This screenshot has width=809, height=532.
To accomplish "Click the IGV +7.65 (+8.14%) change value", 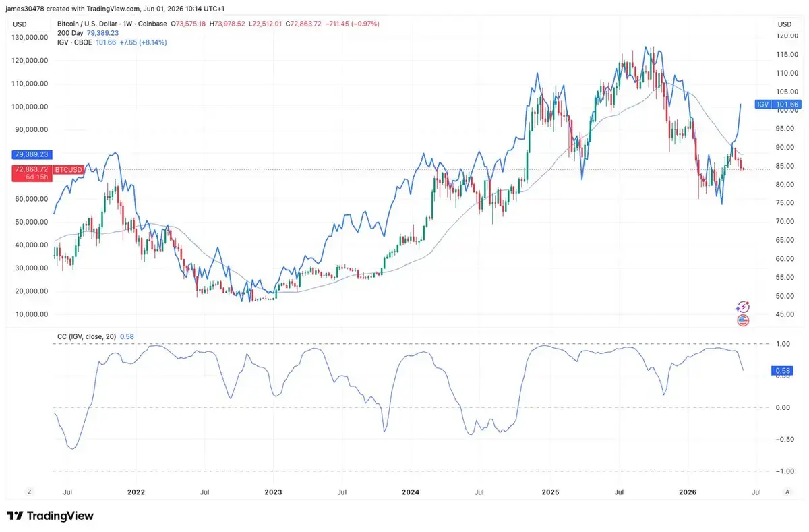I will point(143,42).
